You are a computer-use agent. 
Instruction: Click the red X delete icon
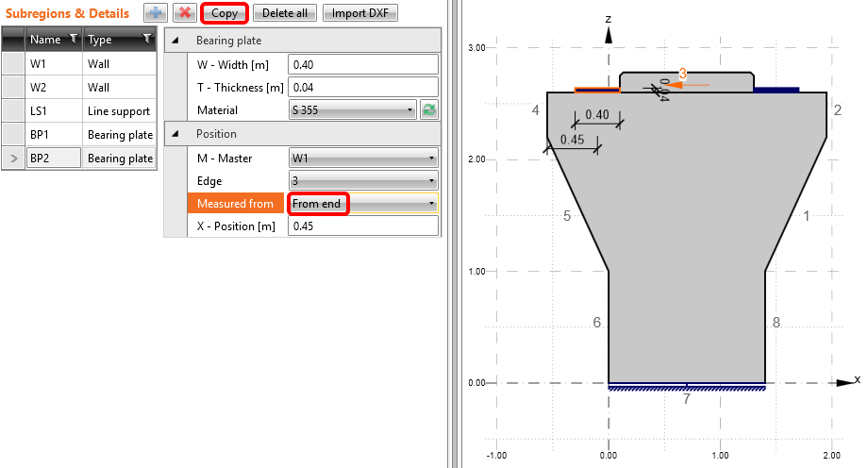pos(184,13)
